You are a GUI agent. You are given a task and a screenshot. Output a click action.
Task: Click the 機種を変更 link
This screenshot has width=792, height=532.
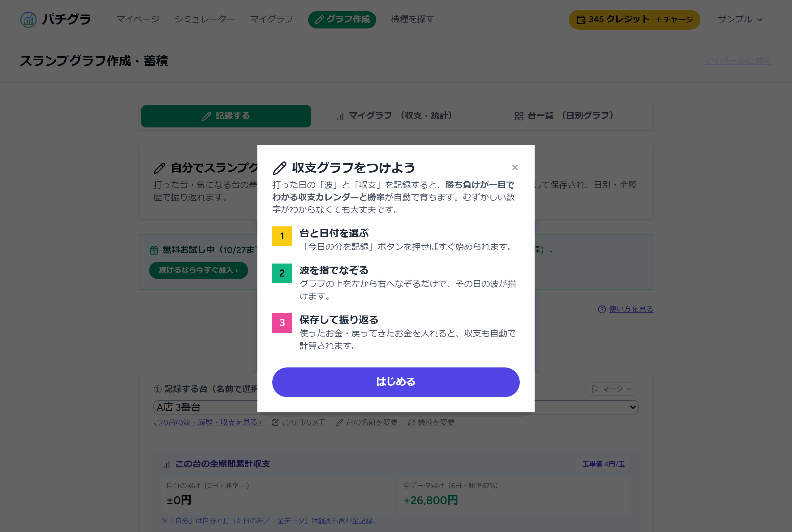click(436, 422)
